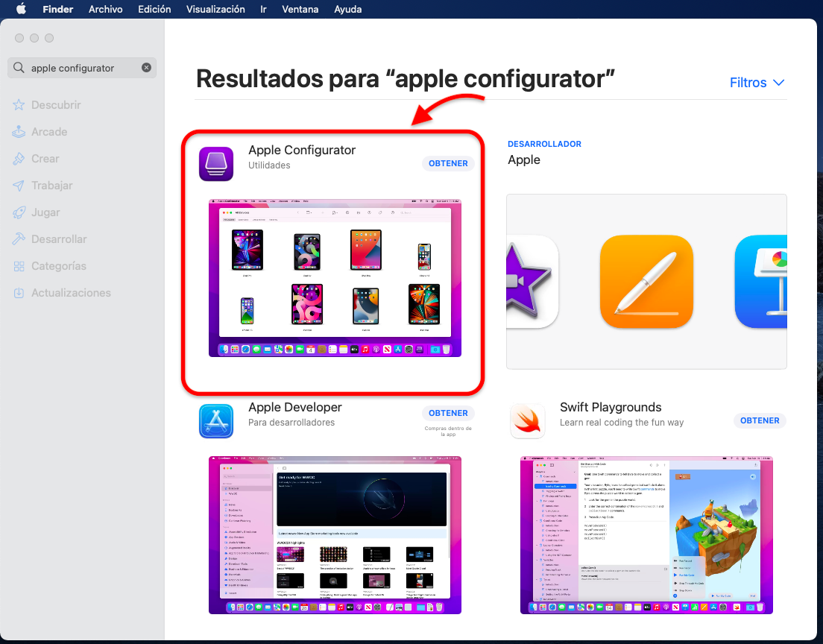
Task: Click the orange Pages icon
Action: (x=646, y=282)
